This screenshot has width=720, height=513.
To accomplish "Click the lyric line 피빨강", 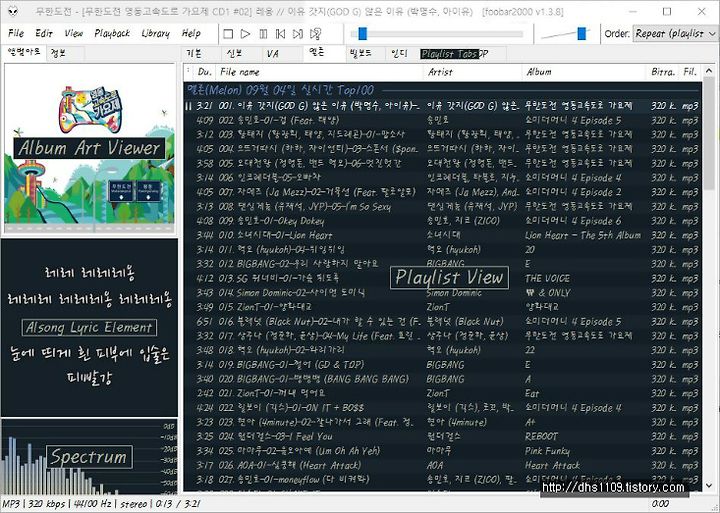I will pos(89,378).
